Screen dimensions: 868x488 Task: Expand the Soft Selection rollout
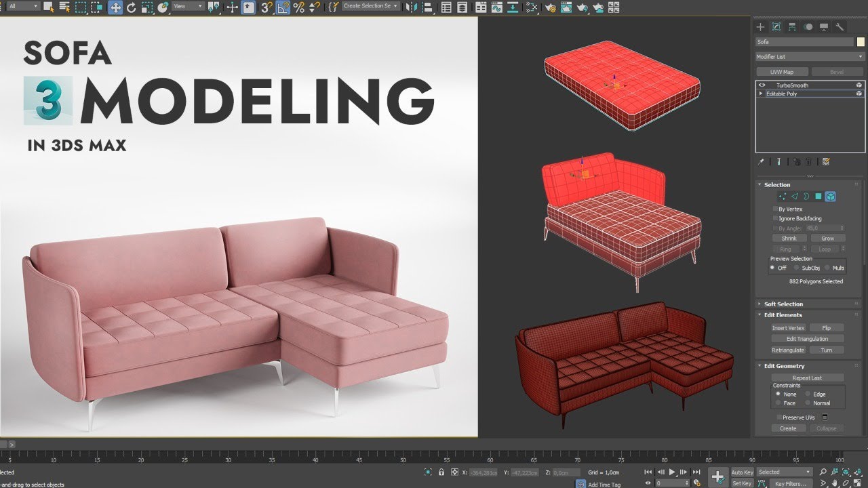[759, 304]
